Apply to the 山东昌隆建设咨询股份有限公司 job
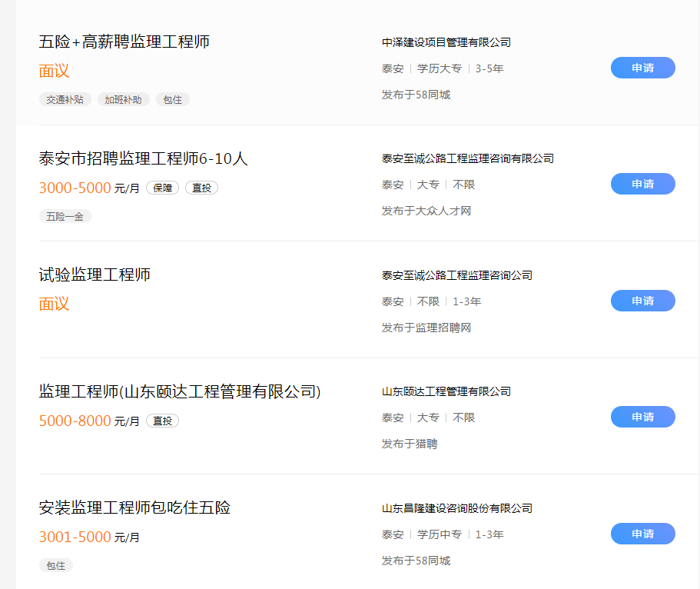Screen dimensions: 700x589 click(642, 534)
